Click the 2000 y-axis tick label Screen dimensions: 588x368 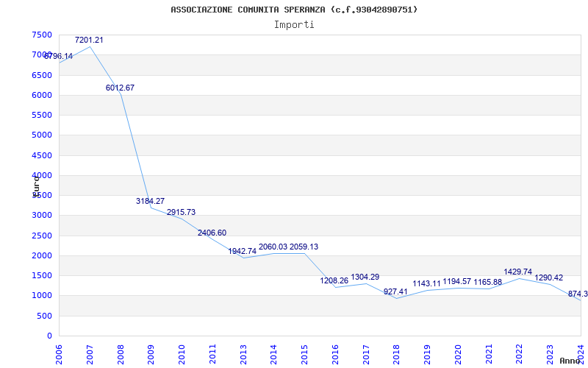42,255
